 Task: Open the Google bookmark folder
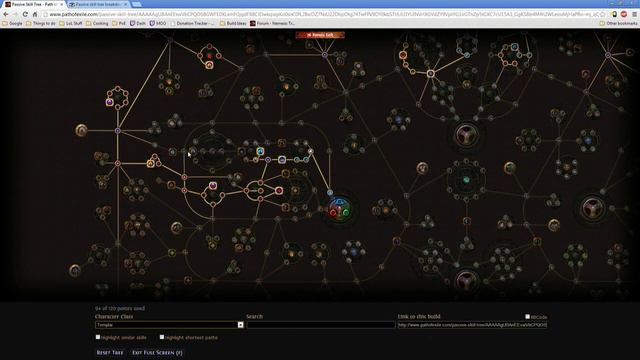[12, 23]
